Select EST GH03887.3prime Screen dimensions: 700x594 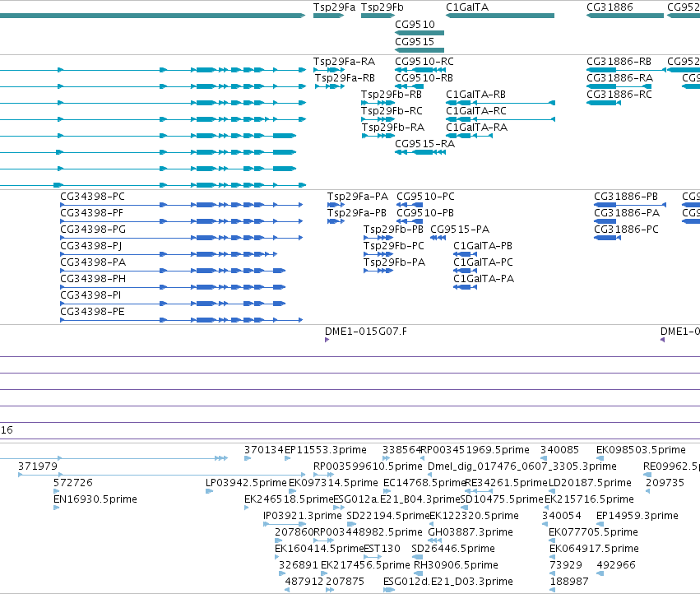470,532
